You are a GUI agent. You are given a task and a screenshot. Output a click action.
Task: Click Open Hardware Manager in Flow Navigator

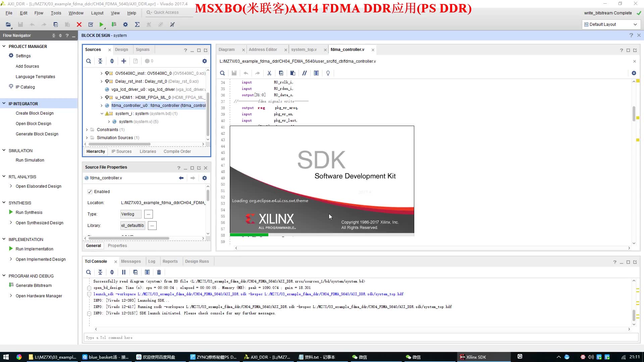pyautogui.click(x=39, y=296)
